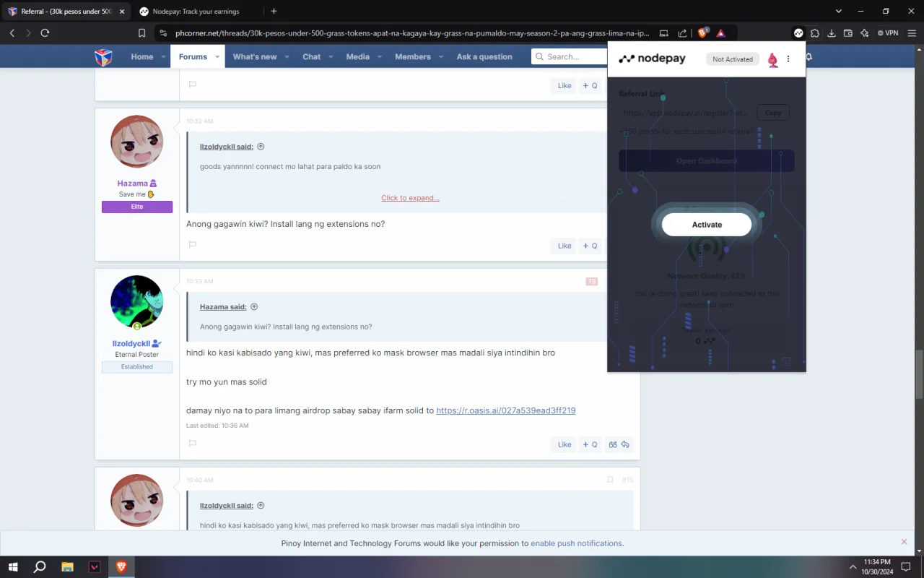Report IIzoldyckII's 10:33 AM post via flag icon
The image size is (924, 578).
point(193,443)
